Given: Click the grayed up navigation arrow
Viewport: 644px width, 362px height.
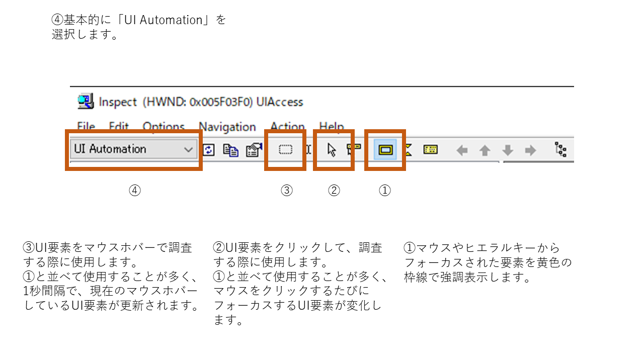Looking at the screenshot, I should (x=485, y=150).
